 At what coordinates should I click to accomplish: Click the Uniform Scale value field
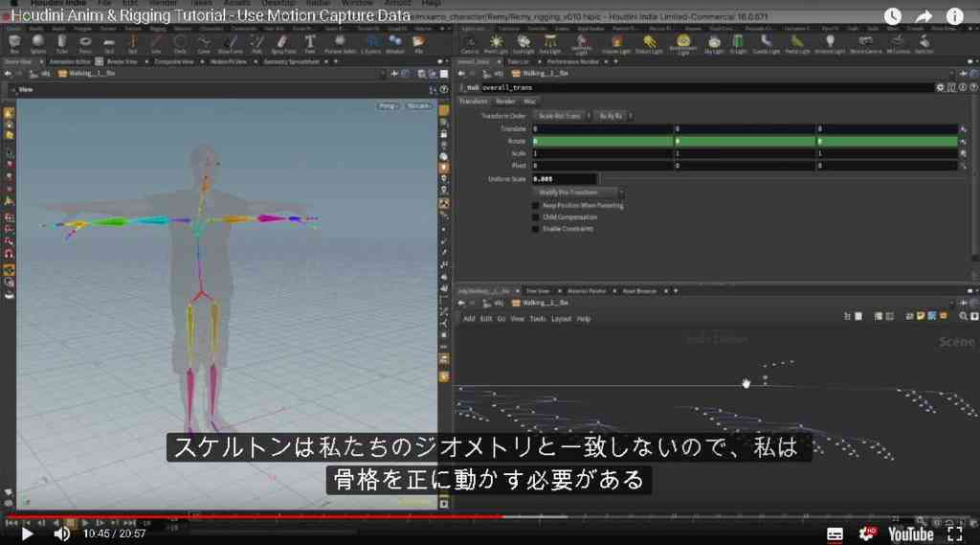(x=565, y=179)
